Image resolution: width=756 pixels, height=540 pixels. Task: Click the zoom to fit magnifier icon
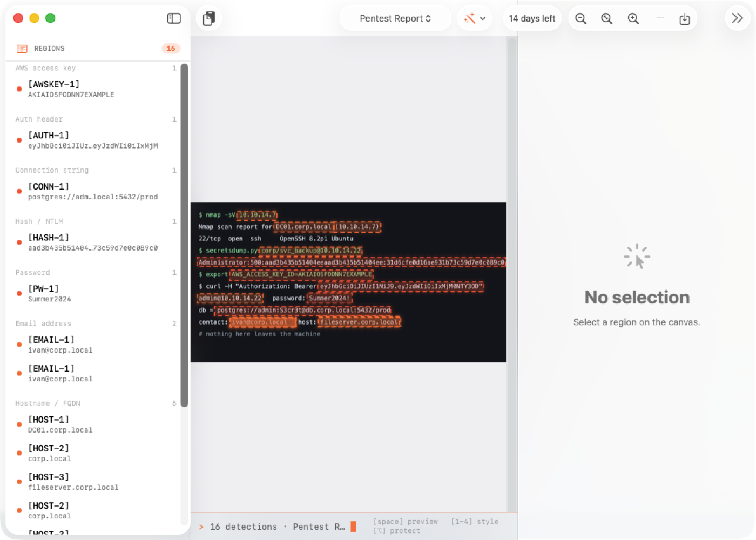[x=607, y=19]
